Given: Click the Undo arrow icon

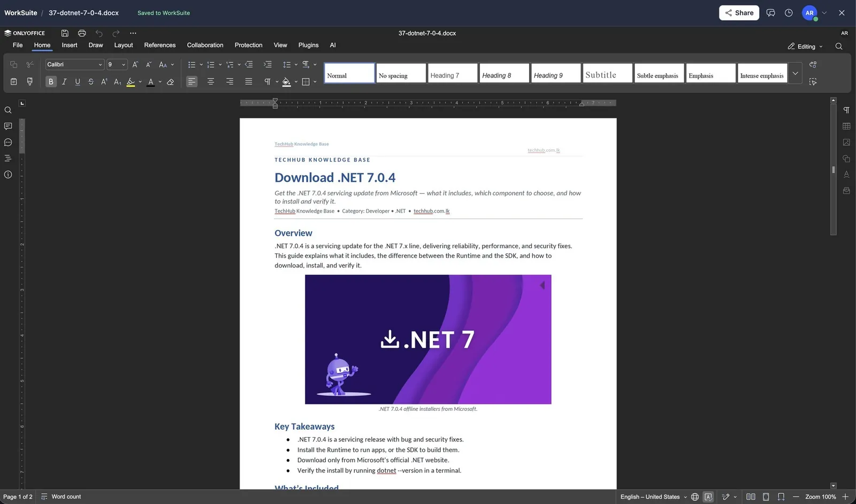Looking at the screenshot, I should [x=99, y=33].
